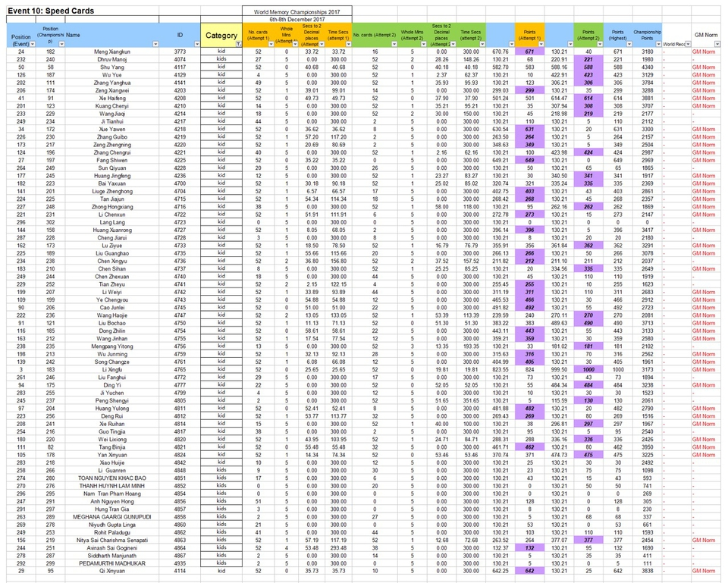This screenshot has width=728, height=583.
Task: Select the category cell 'kids' for Dhruv Manoj
Action: pos(221,59)
